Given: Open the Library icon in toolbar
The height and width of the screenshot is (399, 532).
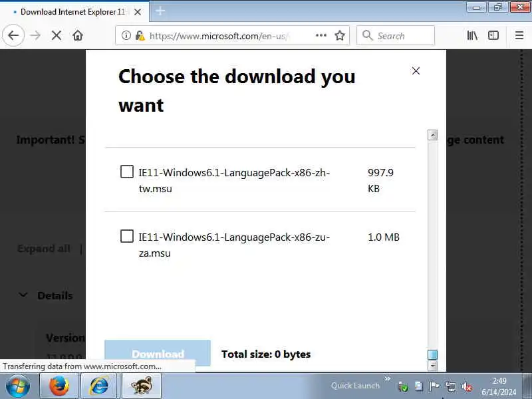Looking at the screenshot, I should [472, 35].
